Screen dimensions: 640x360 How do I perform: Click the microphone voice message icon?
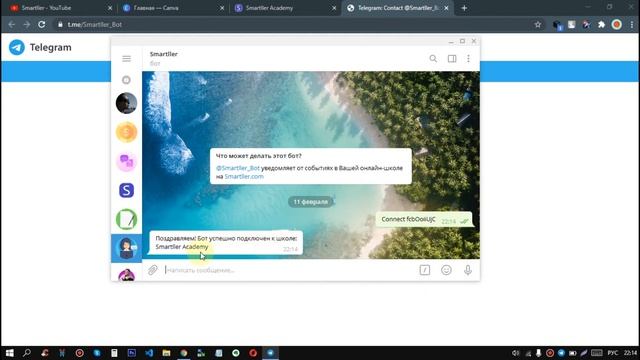(468, 270)
